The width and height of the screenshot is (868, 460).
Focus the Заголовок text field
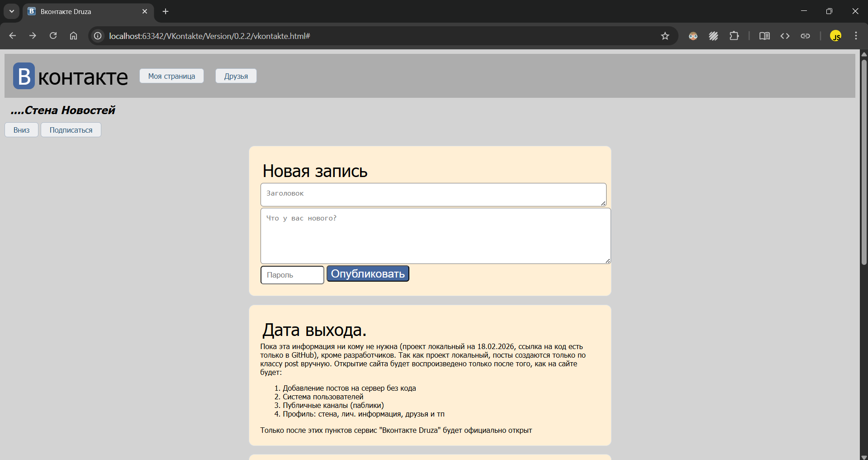tap(433, 195)
